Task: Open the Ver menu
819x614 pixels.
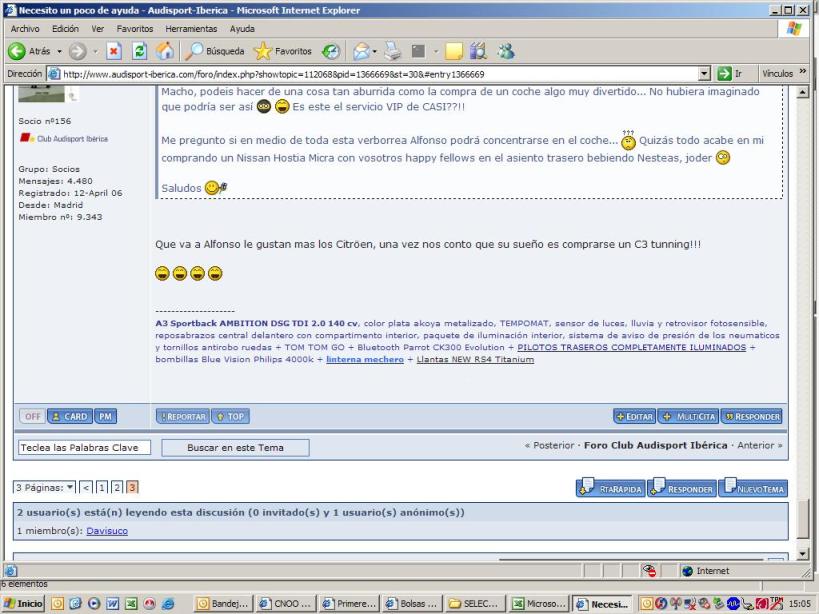Action: pos(98,29)
